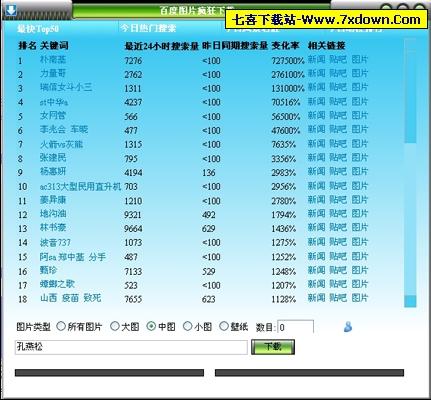
Task: Click the blue user icon near count field
Action: click(x=348, y=327)
